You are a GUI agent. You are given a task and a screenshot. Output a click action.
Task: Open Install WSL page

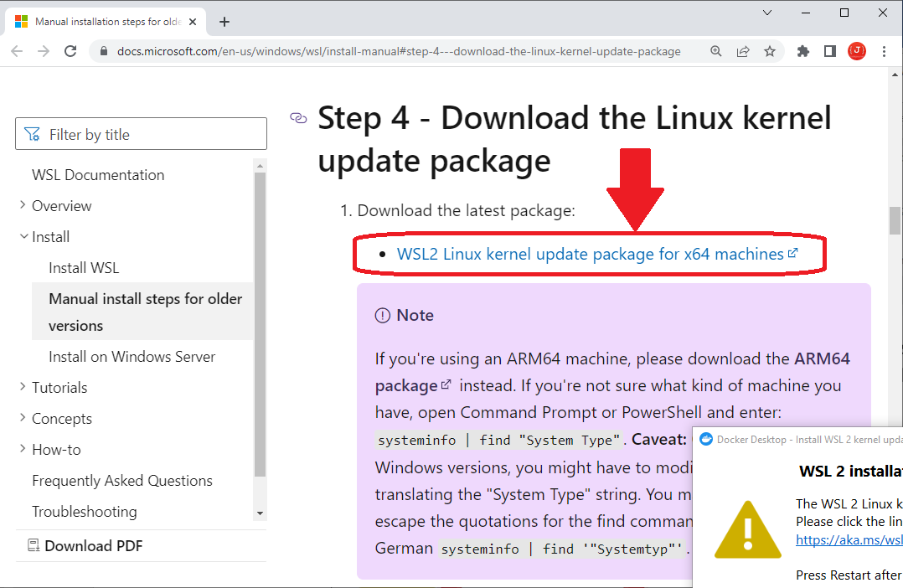[x=84, y=268]
